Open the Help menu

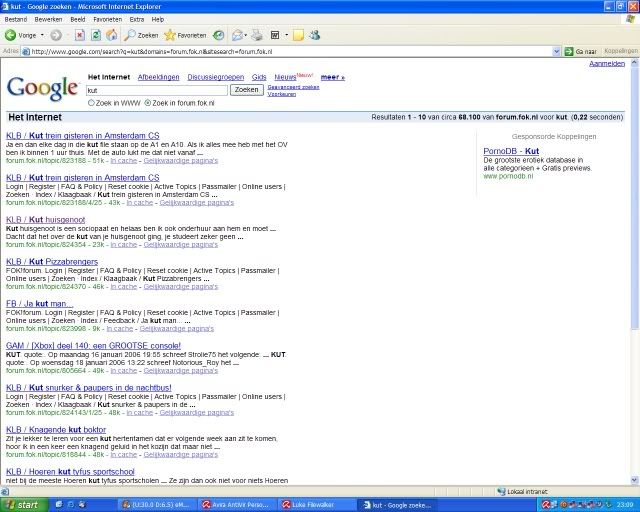[x=158, y=19]
